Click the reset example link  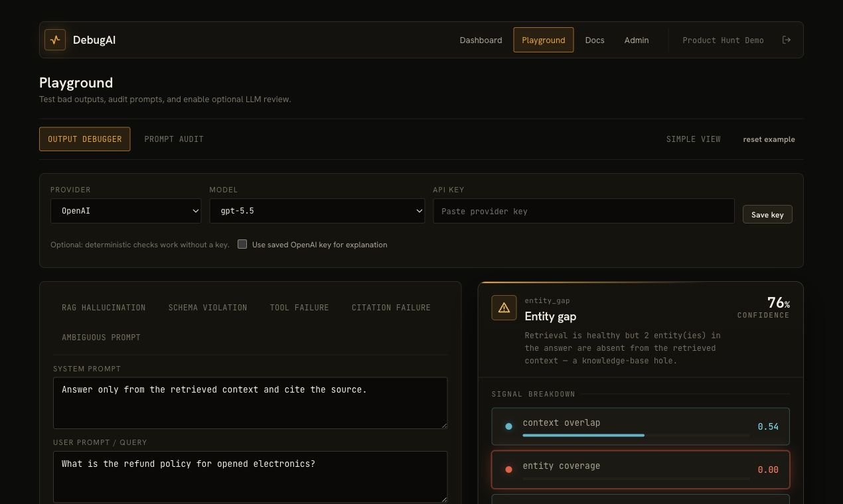769,139
